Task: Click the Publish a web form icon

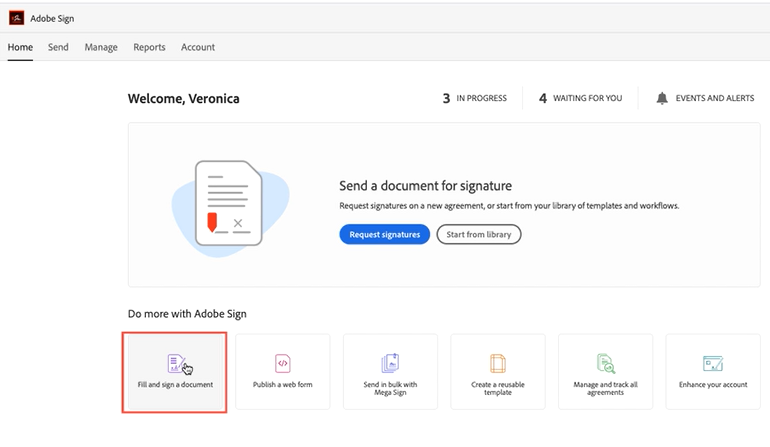Action: pyautogui.click(x=283, y=363)
